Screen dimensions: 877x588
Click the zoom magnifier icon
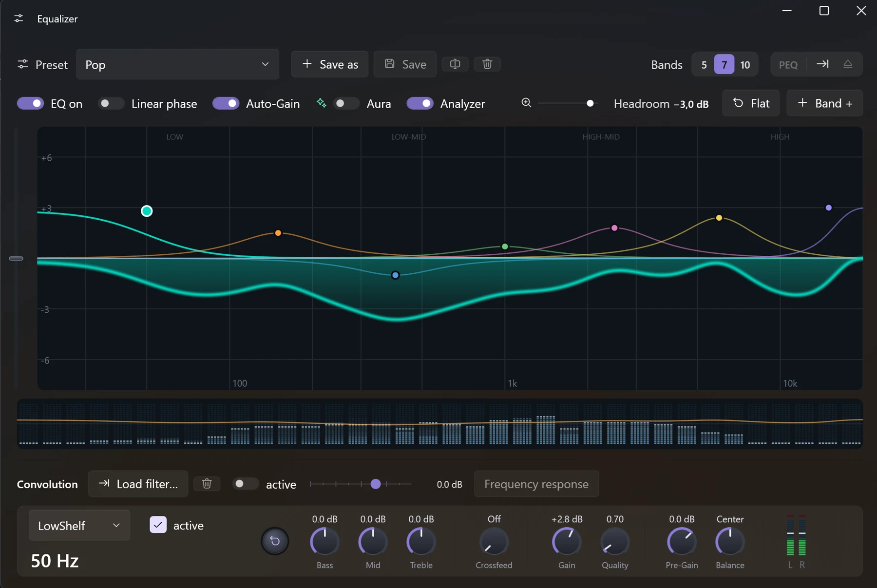pyautogui.click(x=526, y=103)
